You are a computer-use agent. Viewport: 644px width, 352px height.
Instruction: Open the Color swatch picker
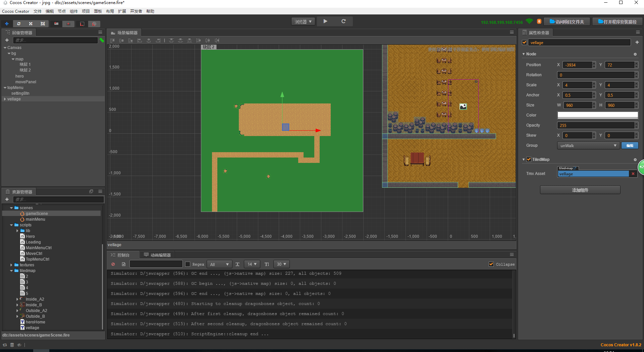[597, 115]
